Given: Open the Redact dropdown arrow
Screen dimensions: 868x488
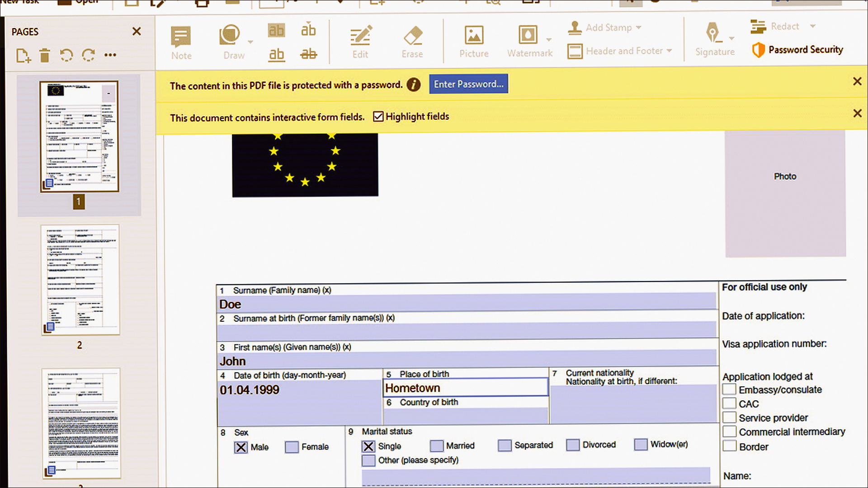Looking at the screenshot, I should [x=812, y=26].
